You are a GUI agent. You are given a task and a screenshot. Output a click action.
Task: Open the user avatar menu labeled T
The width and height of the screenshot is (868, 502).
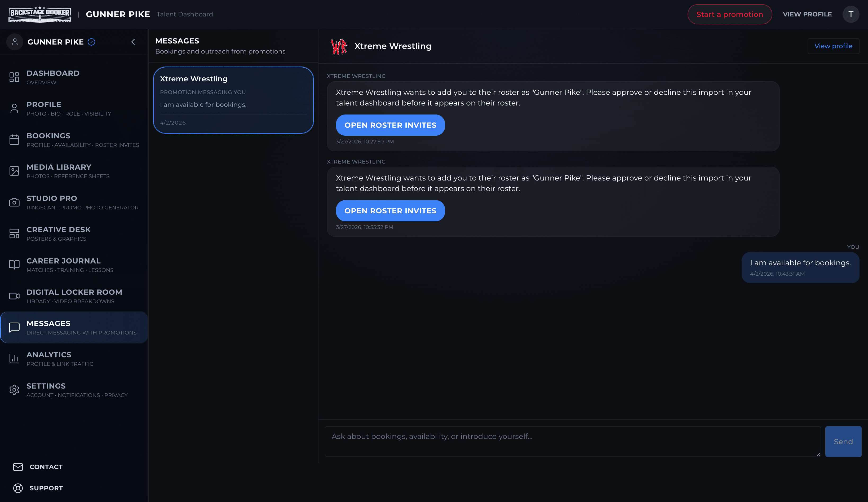point(851,15)
